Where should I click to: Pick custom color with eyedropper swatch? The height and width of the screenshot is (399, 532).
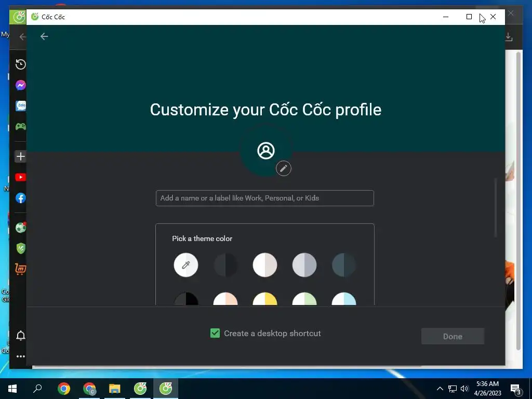tap(186, 265)
